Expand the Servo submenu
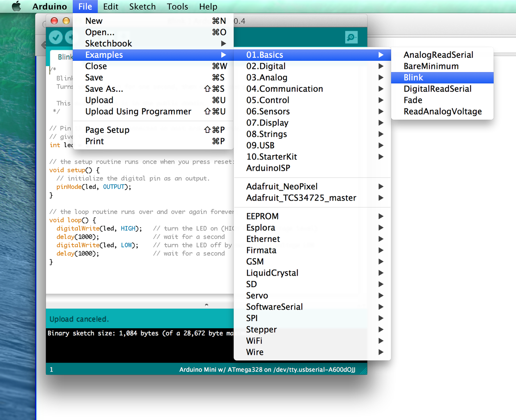This screenshot has height=420, width=516. coord(257,295)
